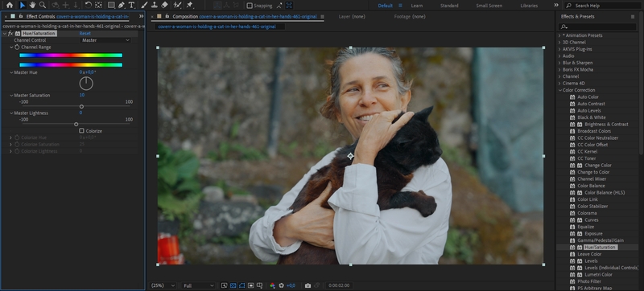Select Lumetri Color in the effects list
644x291 pixels.
pos(598,275)
